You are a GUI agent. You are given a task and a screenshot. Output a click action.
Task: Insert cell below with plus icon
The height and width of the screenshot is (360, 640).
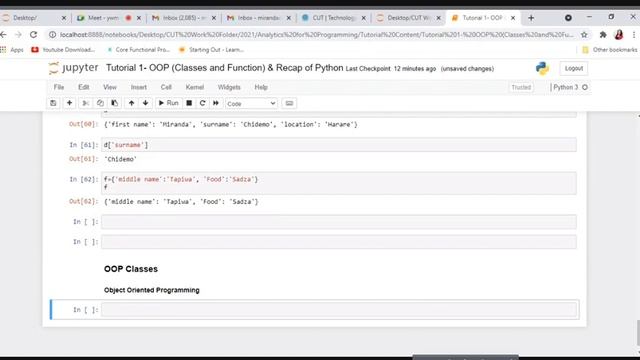[x=69, y=103]
